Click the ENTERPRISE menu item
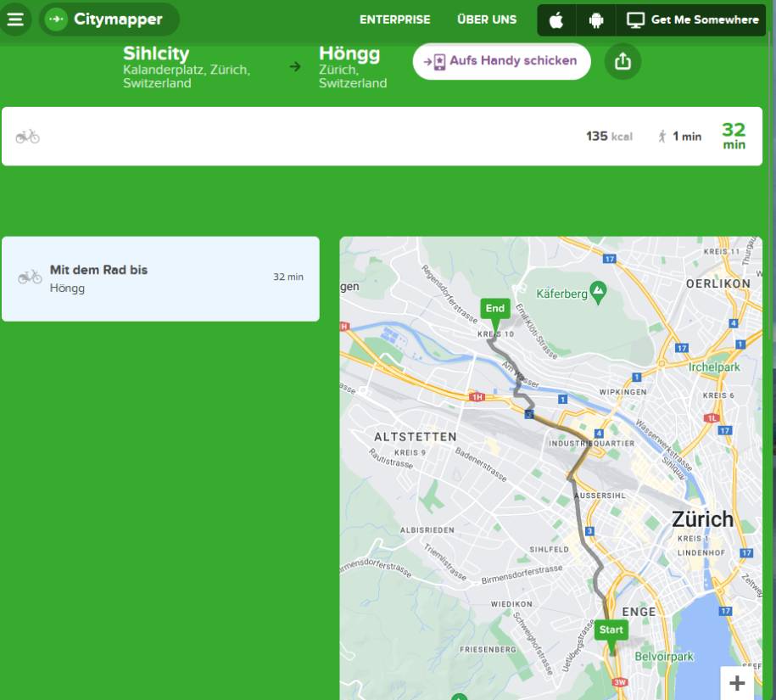 point(394,20)
